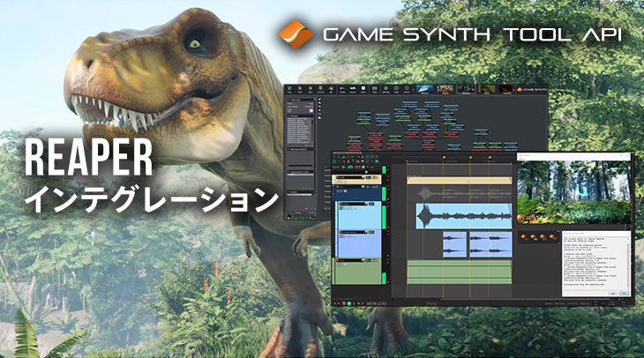
Task: Collapse the Events panel in GameSynth
Action: pyautogui.click(x=288, y=191)
